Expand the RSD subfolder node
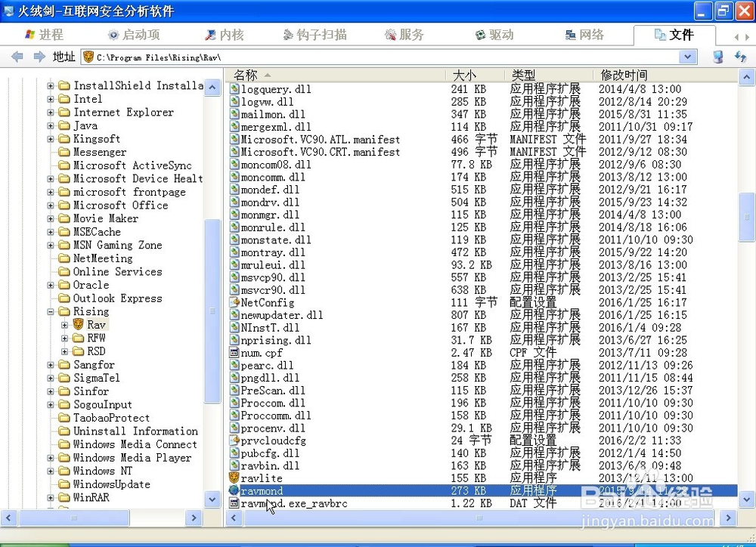This screenshot has height=547, width=756. pos(64,352)
